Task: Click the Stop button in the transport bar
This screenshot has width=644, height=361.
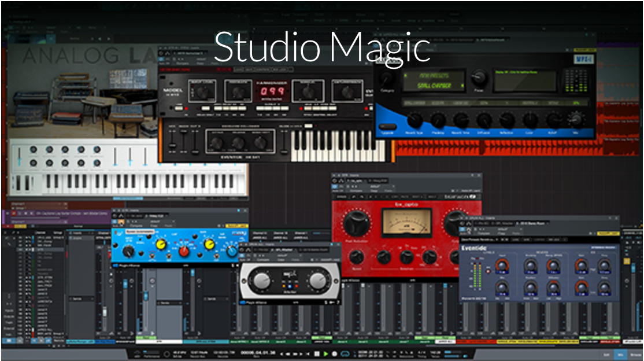Action: pyautogui.click(x=317, y=353)
